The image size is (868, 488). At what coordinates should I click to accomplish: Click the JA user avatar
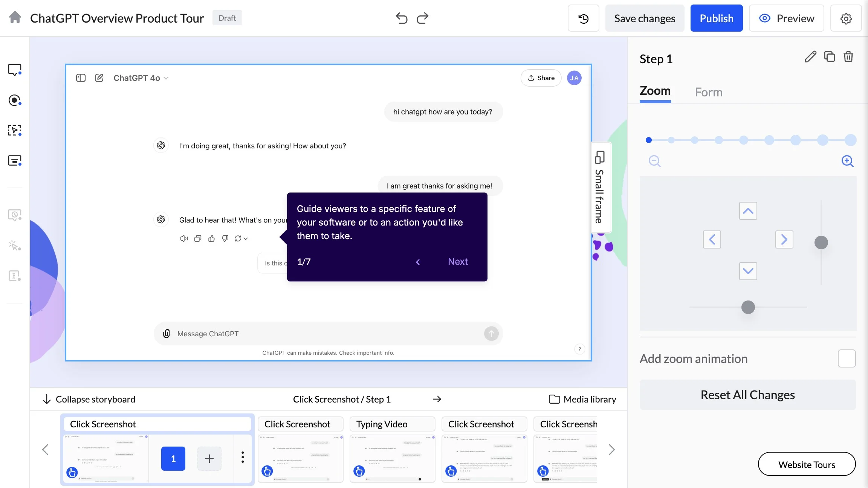pyautogui.click(x=574, y=78)
